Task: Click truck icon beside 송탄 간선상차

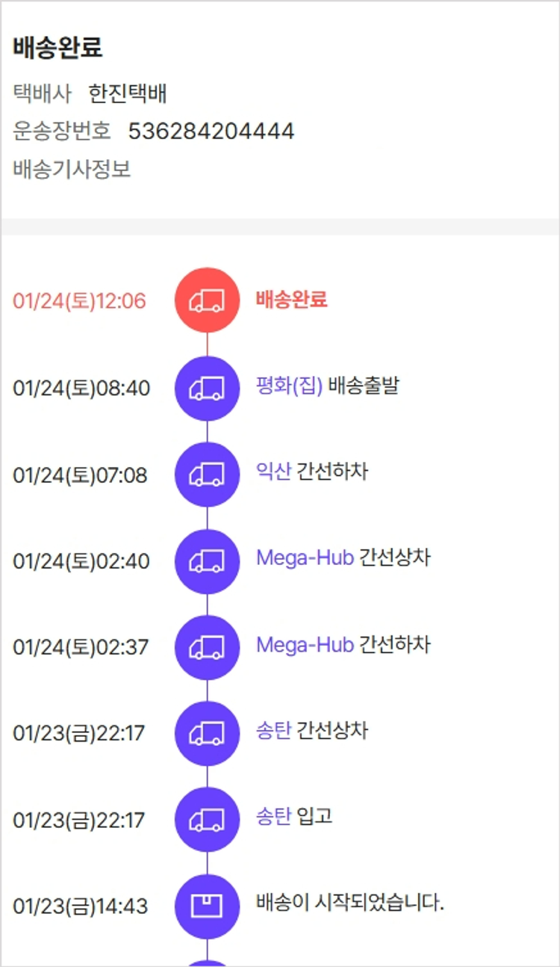Action: click(207, 734)
